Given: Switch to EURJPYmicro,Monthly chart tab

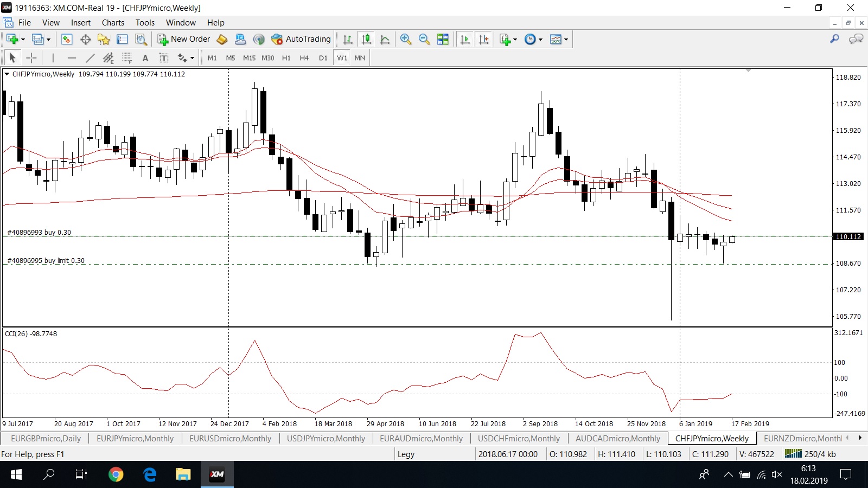Looking at the screenshot, I should [135, 439].
